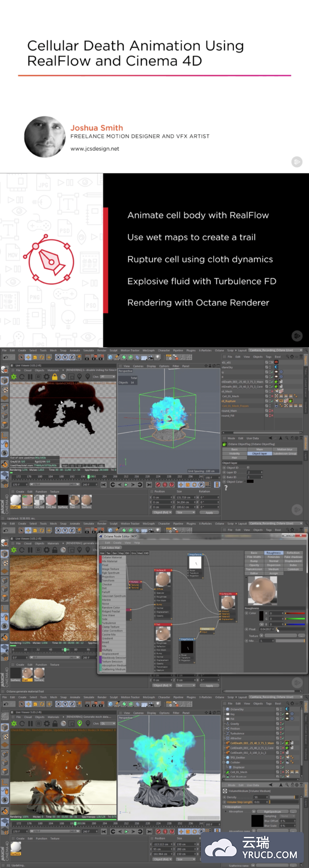Click Apply in silhouette screenshot coordinates panel
This screenshot has width=309, height=868.
click(x=209, y=512)
